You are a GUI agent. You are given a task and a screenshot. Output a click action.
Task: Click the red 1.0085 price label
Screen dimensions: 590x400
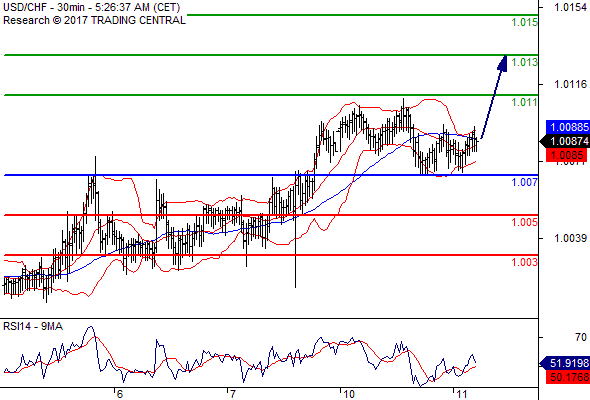click(x=567, y=155)
